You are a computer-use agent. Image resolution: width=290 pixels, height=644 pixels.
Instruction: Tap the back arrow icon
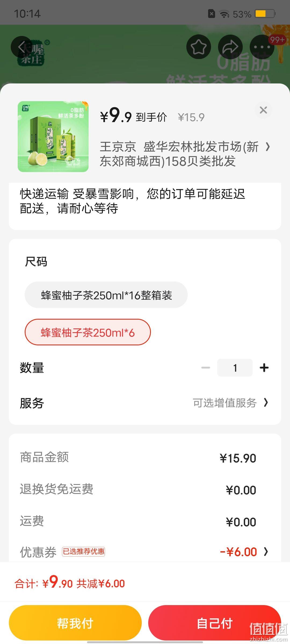[22, 47]
